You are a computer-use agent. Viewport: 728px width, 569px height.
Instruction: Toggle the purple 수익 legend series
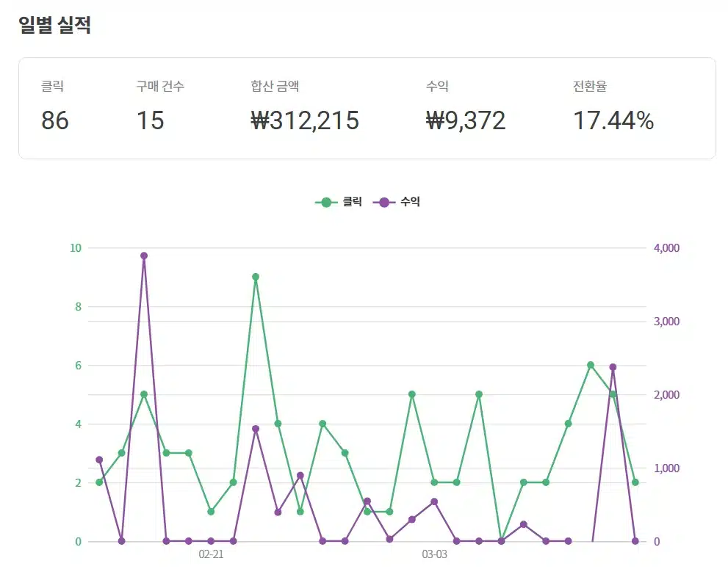(x=397, y=202)
